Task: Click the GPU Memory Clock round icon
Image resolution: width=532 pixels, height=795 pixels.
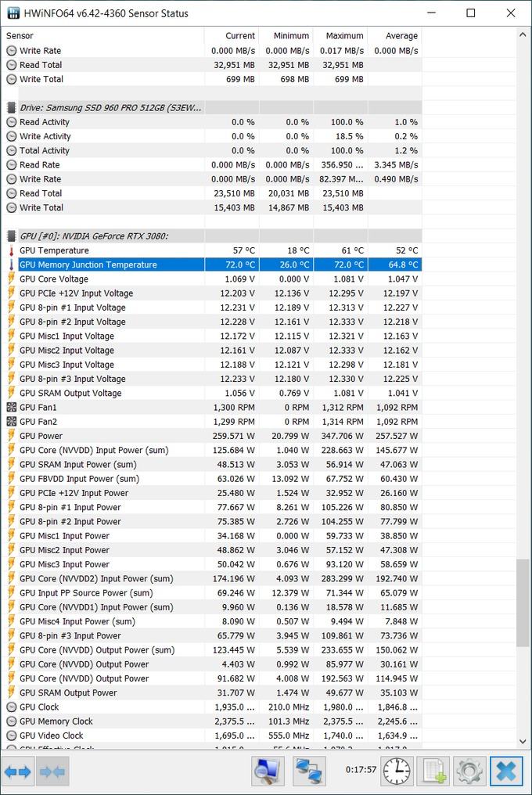Action: click(x=11, y=721)
